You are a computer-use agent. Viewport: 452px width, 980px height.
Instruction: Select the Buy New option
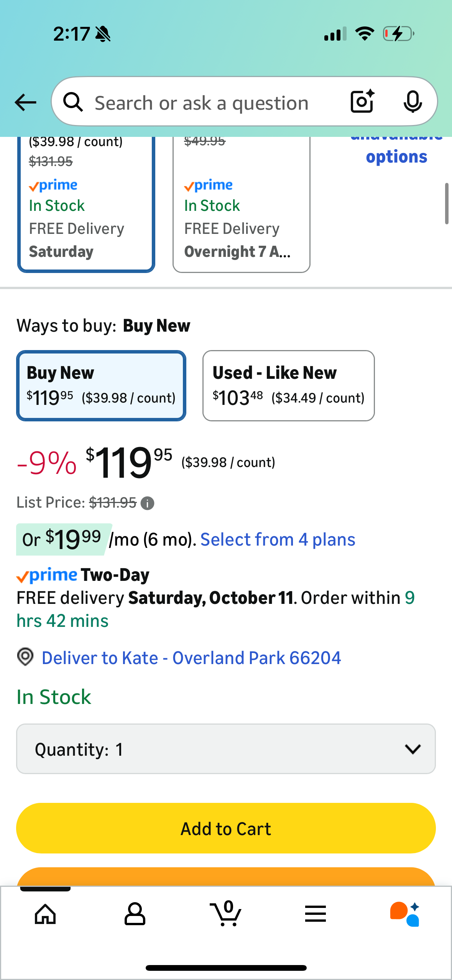tap(101, 385)
